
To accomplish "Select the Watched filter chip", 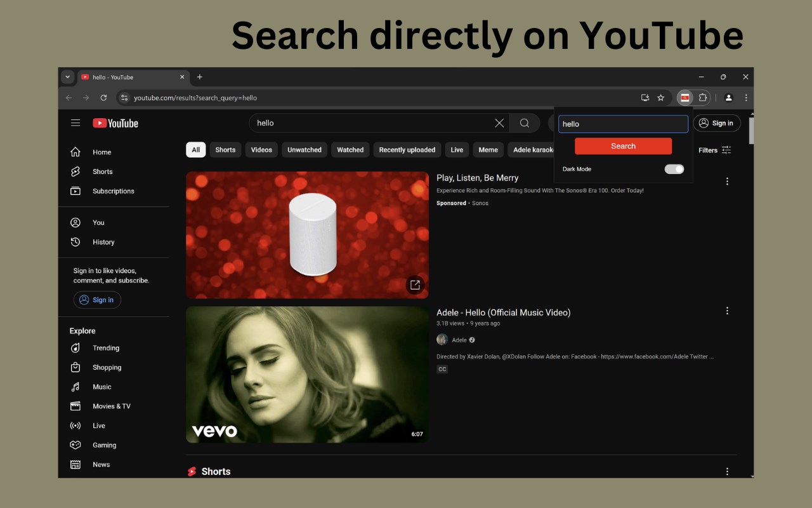I will pos(350,150).
